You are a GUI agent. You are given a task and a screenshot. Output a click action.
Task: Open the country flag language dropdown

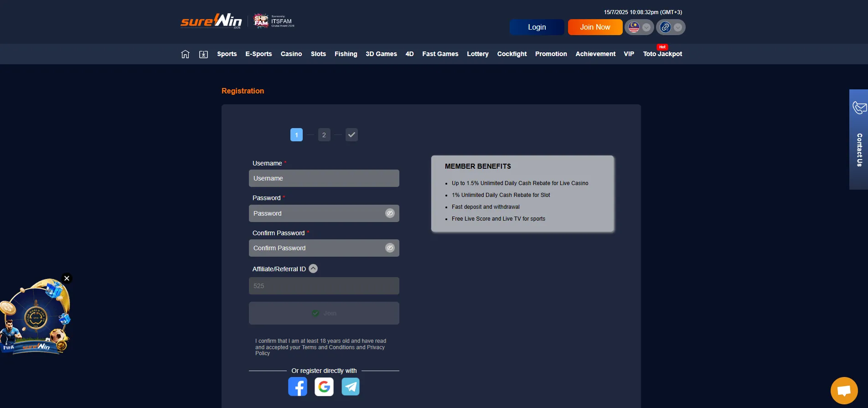(x=639, y=27)
